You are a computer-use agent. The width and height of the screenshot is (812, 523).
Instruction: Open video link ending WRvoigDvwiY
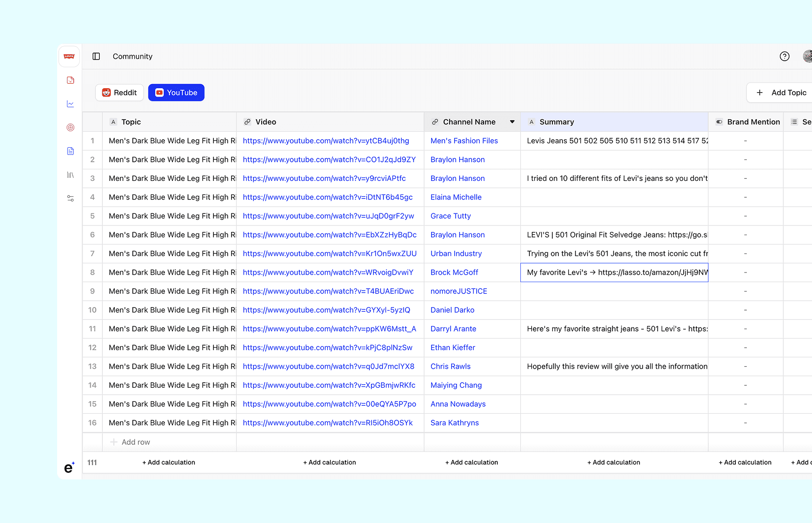(328, 273)
